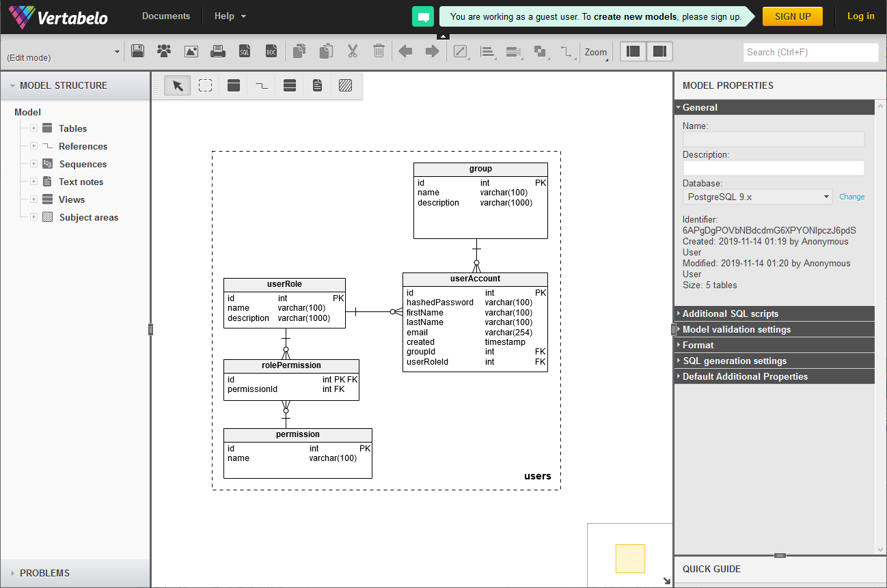
Task: Click the Change database link
Action: (851, 197)
